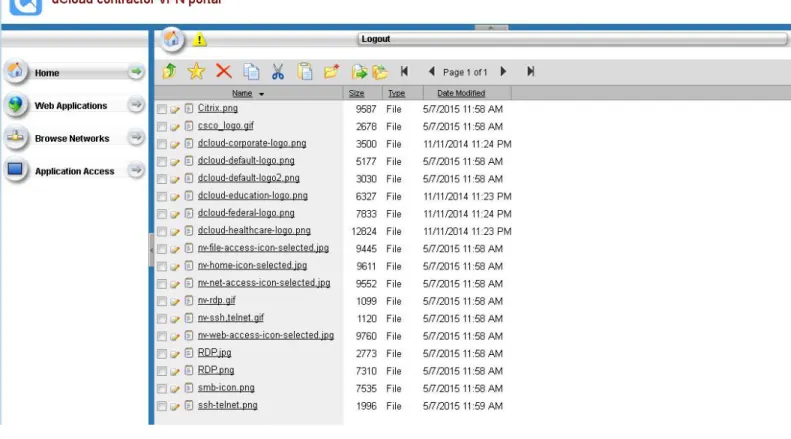The height and width of the screenshot is (439, 791).
Task: Click Page 1 of 1 indicator
Action: click(465, 72)
